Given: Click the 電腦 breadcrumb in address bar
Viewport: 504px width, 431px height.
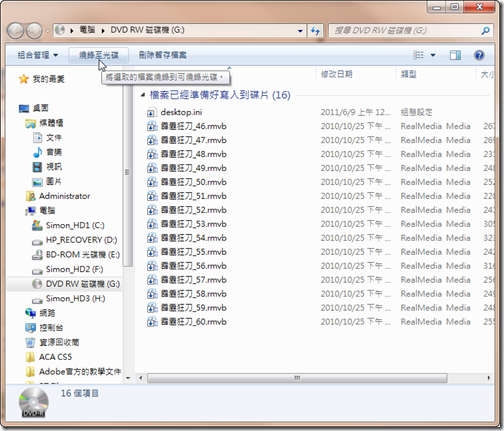Looking at the screenshot, I should click(87, 30).
